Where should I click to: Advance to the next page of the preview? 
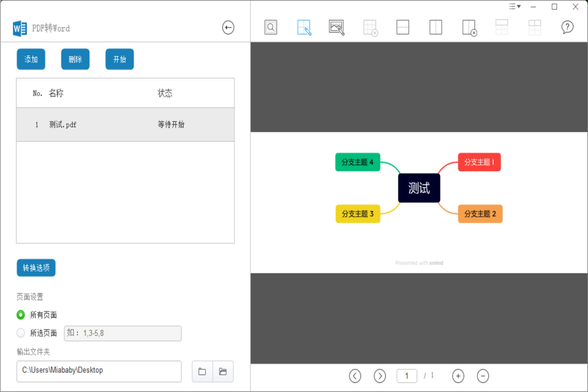click(x=379, y=376)
